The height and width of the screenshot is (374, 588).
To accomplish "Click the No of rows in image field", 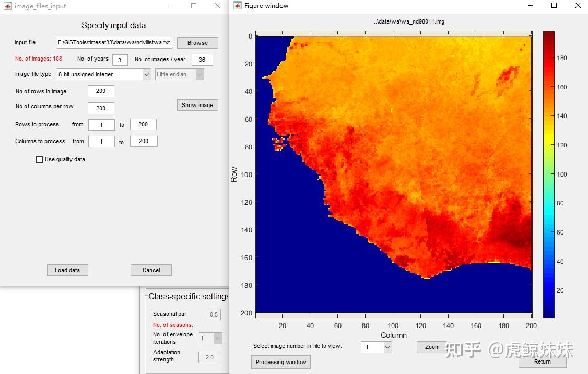I will click(x=101, y=91).
